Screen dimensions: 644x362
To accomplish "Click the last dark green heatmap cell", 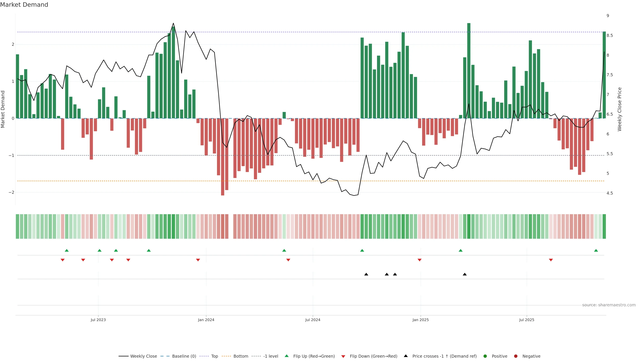I will tap(604, 226).
